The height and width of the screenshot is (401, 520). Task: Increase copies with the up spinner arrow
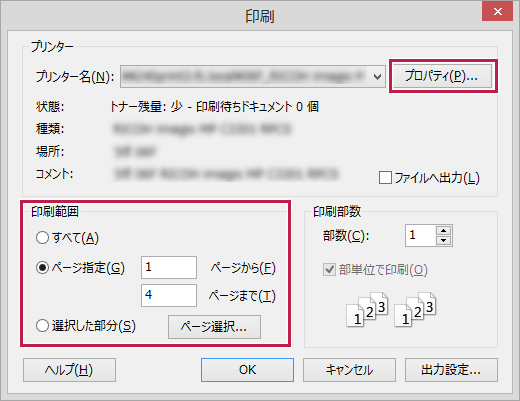pos(443,231)
